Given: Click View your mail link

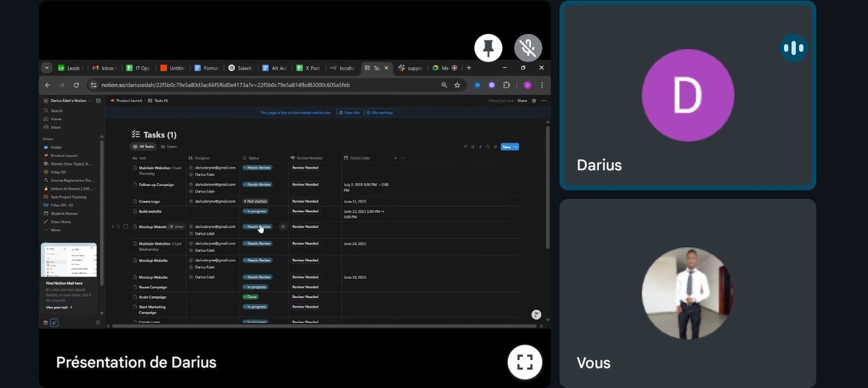Looking at the screenshot, I should pyautogui.click(x=59, y=307).
